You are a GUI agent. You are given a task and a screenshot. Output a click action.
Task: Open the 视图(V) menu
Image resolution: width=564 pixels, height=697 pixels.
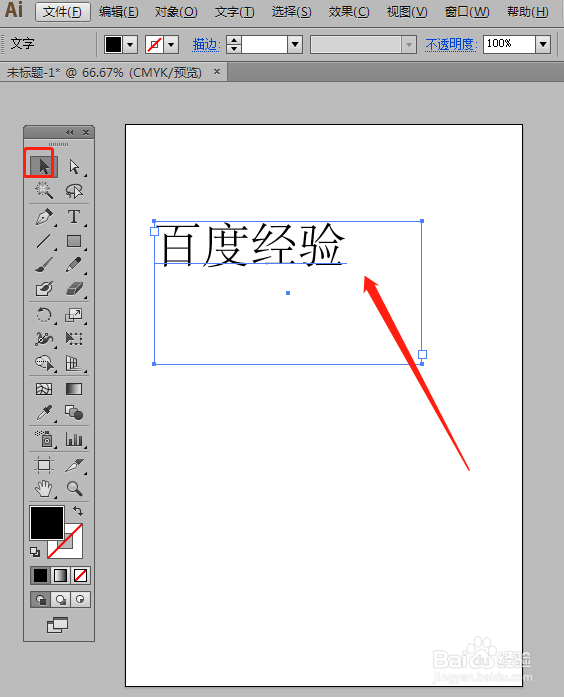pyautogui.click(x=407, y=12)
